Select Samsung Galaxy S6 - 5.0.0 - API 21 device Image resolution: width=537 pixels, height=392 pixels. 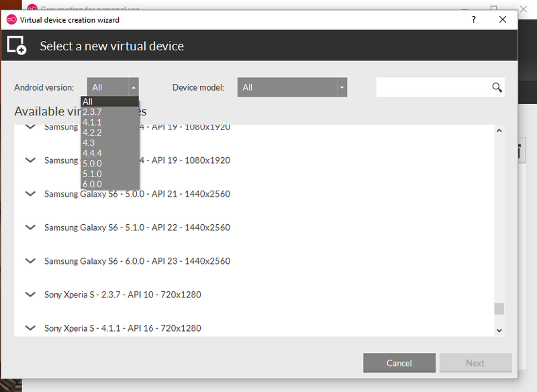point(137,194)
